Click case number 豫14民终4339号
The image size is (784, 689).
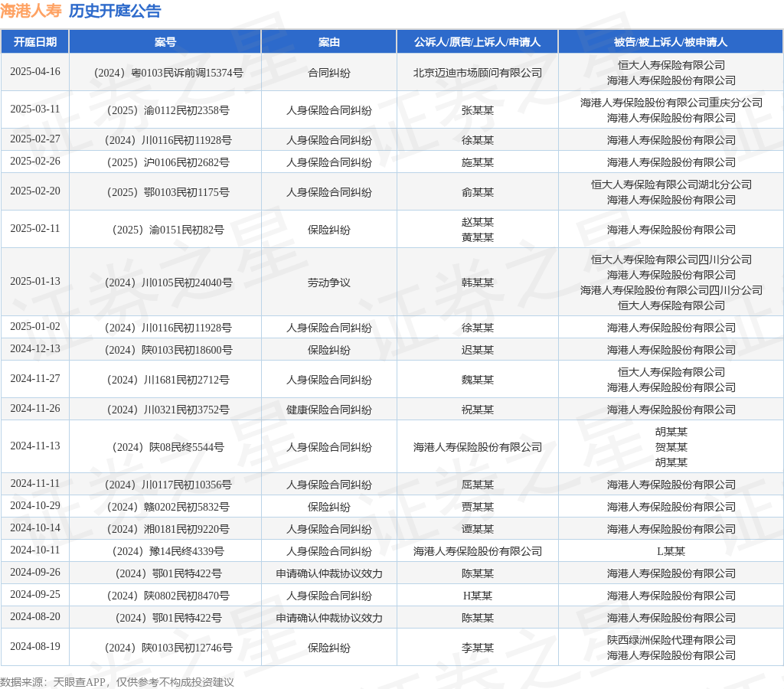pos(168,551)
